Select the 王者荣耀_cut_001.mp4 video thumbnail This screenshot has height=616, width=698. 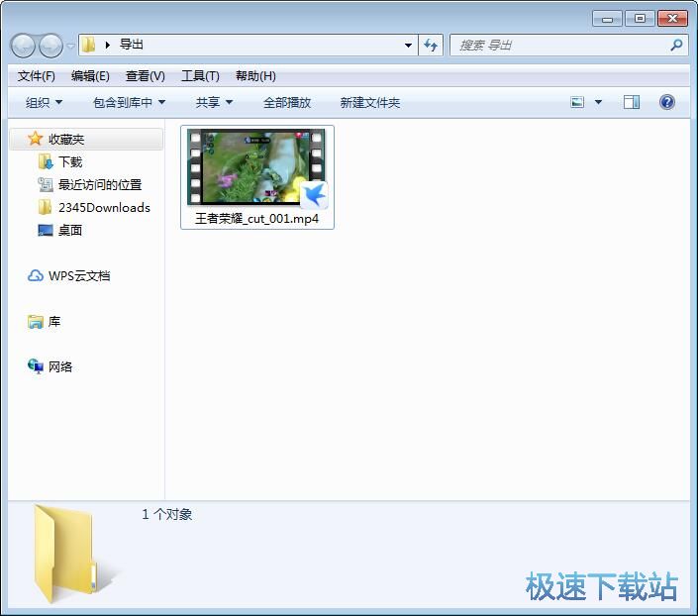point(256,167)
